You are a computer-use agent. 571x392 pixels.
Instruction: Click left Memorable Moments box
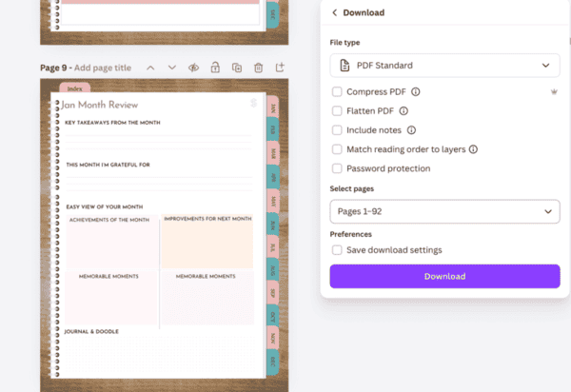pyautogui.click(x=111, y=298)
